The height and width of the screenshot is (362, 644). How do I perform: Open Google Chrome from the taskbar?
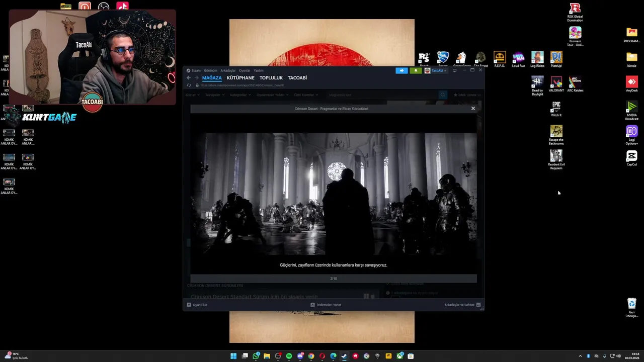(311, 356)
